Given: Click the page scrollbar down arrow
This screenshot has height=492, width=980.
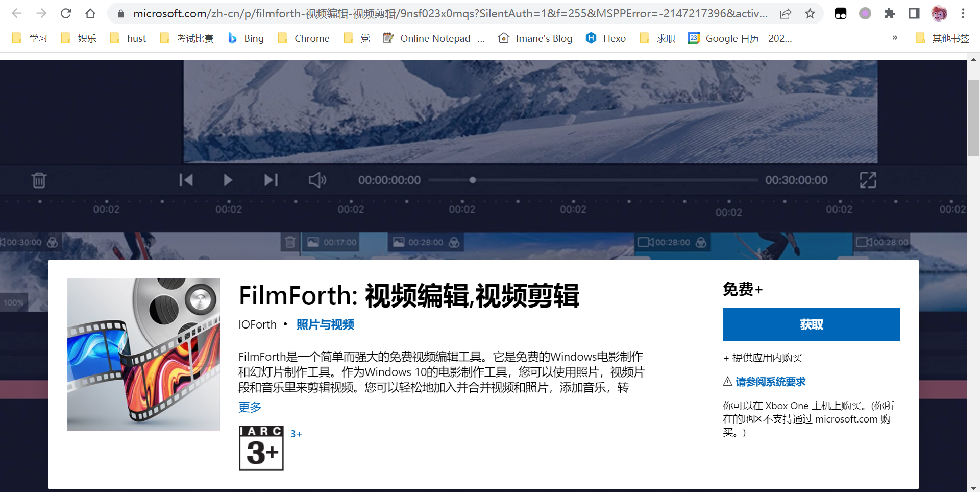Looking at the screenshot, I should [973, 487].
